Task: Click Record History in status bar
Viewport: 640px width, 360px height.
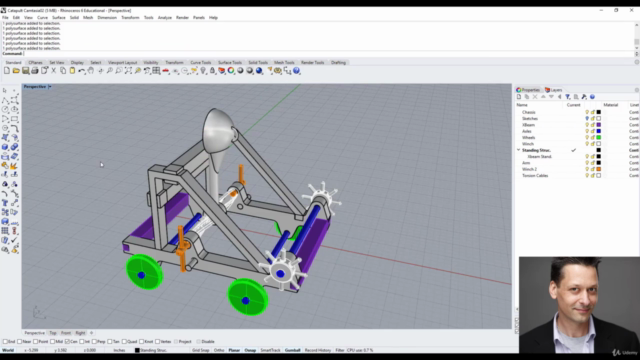Action: 318,350
